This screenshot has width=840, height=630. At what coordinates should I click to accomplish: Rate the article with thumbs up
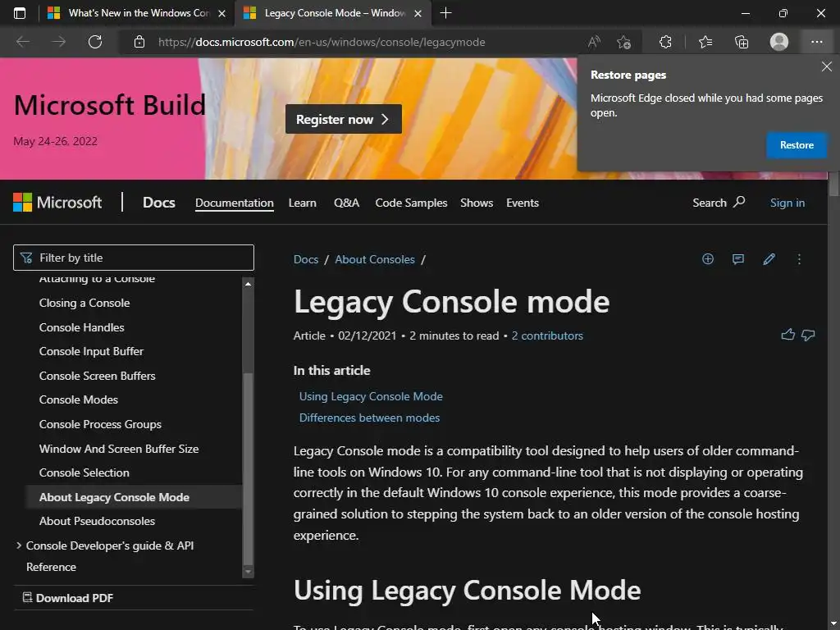click(787, 336)
